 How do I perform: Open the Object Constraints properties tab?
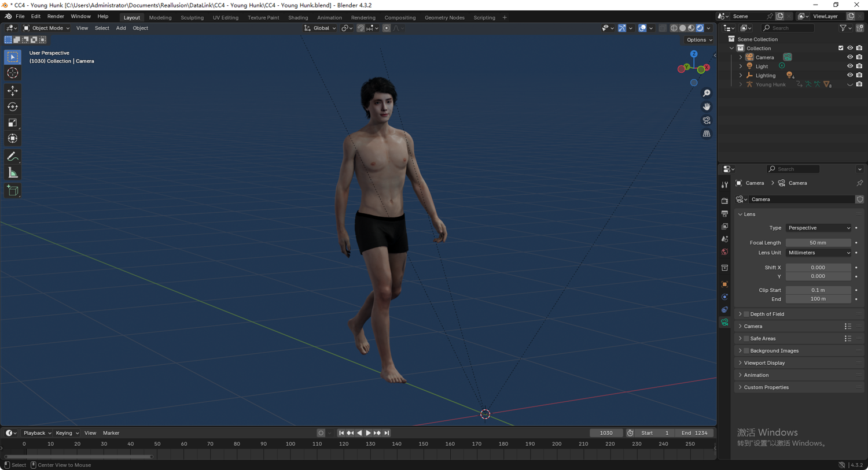tap(724, 310)
